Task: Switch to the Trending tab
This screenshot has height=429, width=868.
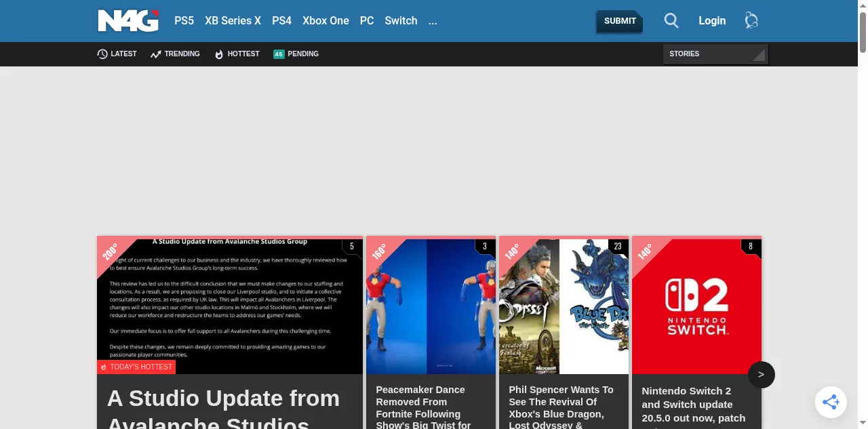Action: point(175,54)
